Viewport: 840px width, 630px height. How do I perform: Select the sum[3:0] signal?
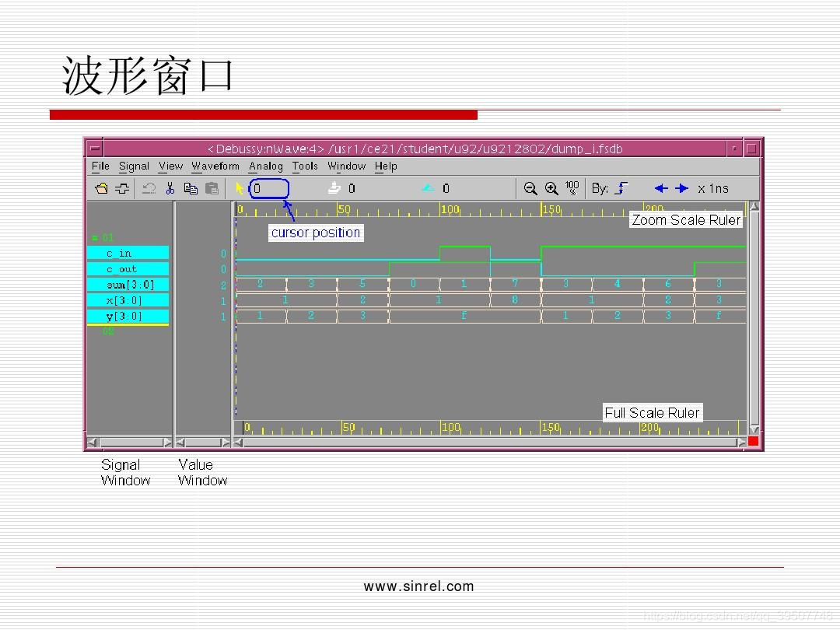[128, 285]
